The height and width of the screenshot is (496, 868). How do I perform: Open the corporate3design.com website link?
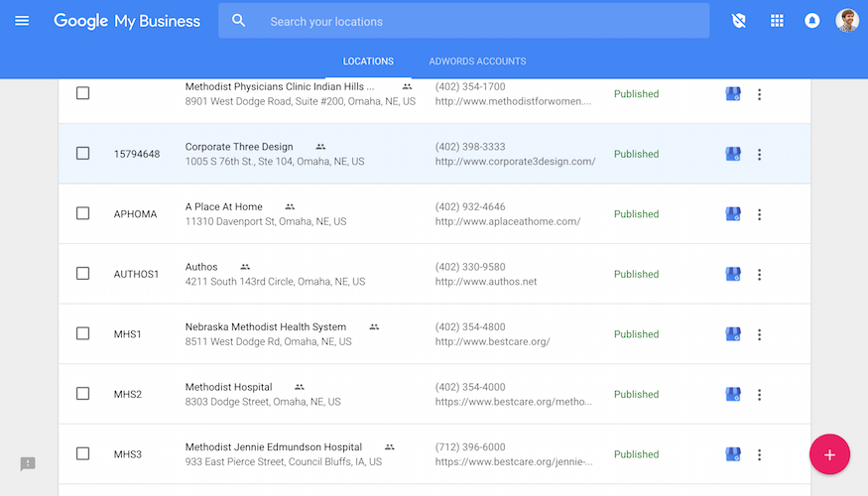(516, 162)
